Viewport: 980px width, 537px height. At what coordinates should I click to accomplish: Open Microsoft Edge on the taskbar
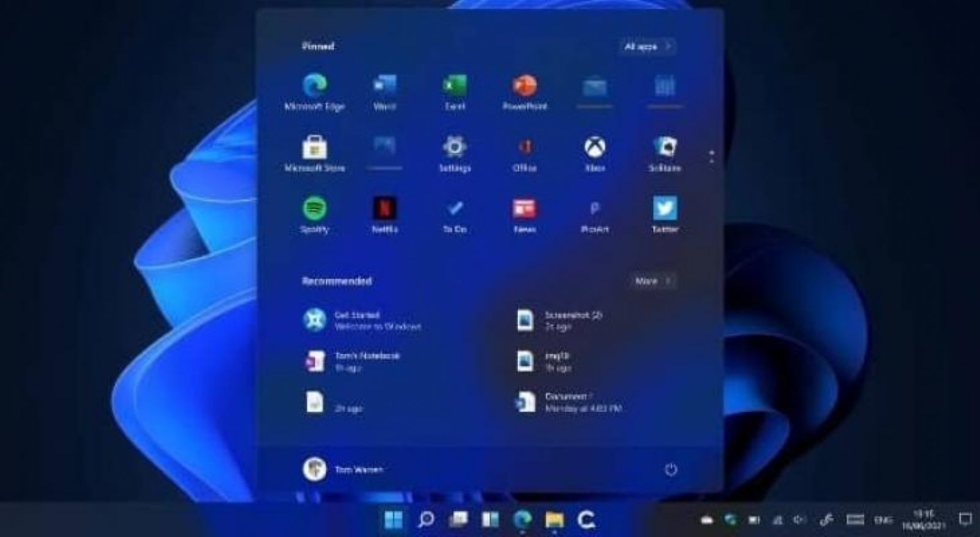point(522,519)
